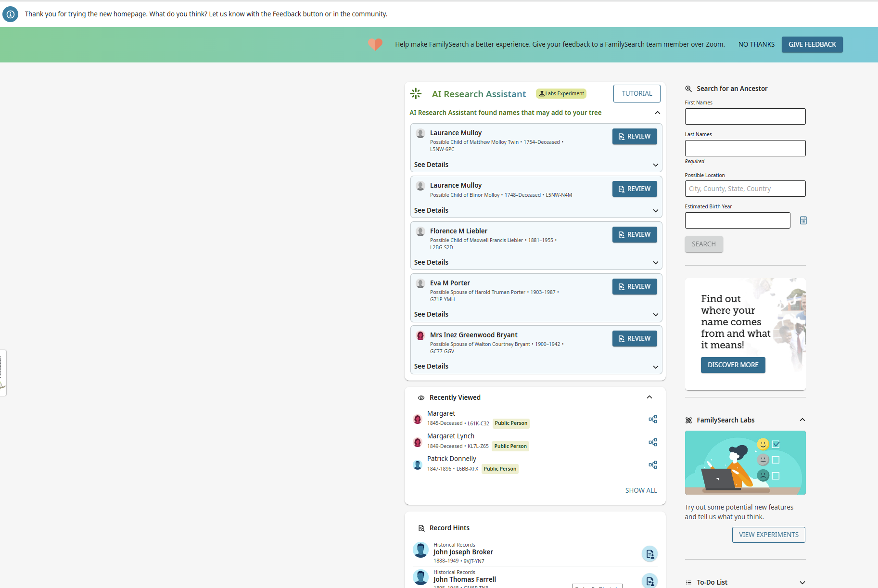Viewport: 878px width, 588px height.
Task: Click the heart icon in the feedback banner
Action: (375, 44)
